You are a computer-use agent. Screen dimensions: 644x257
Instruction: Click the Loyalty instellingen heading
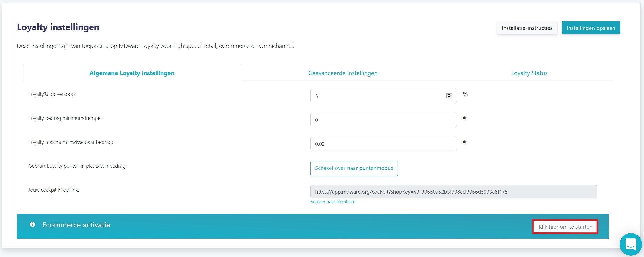pyautogui.click(x=58, y=27)
